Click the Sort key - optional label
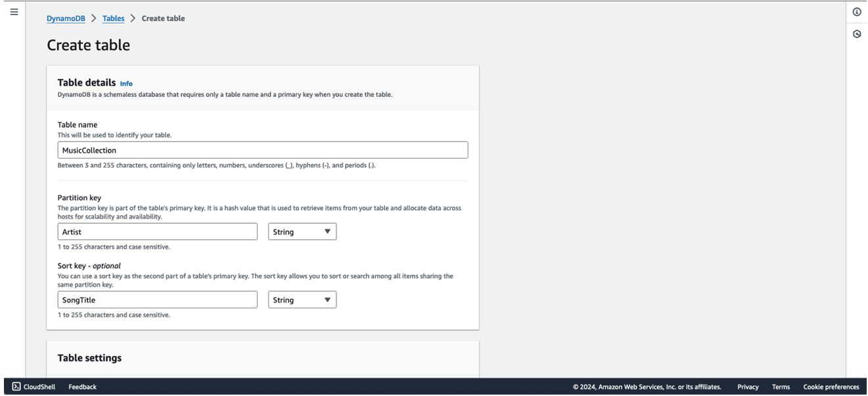 89,266
